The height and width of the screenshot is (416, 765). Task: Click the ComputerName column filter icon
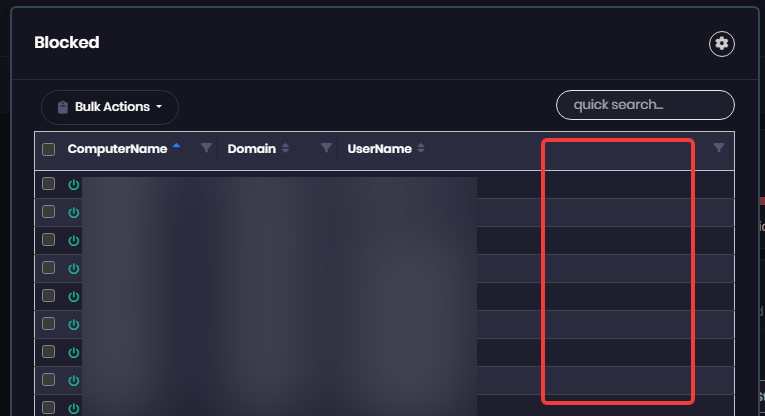coord(206,148)
